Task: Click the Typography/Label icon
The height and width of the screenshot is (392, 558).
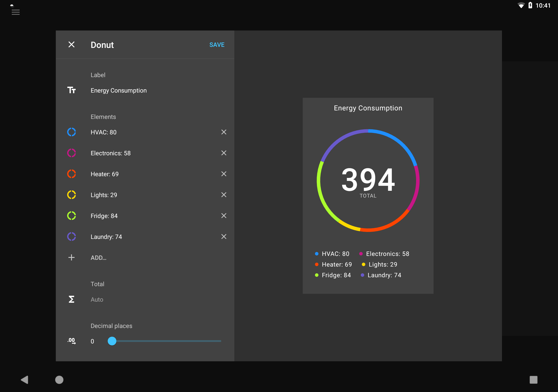Action: point(71,90)
